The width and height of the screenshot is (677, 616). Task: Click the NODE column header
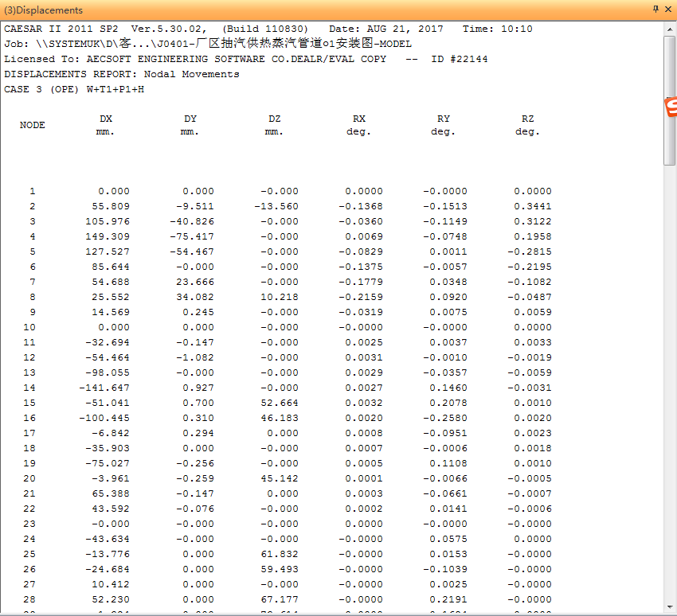(33, 125)
